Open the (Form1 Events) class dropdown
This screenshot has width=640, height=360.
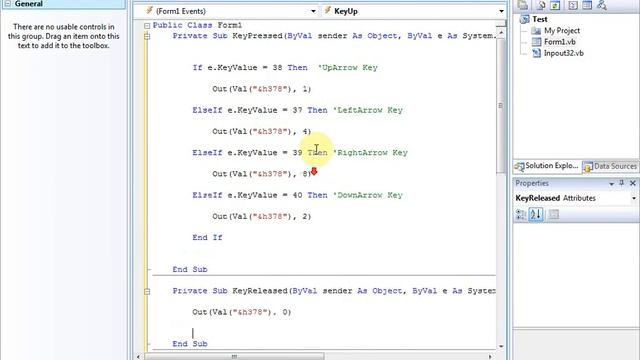tap(313, 11)
